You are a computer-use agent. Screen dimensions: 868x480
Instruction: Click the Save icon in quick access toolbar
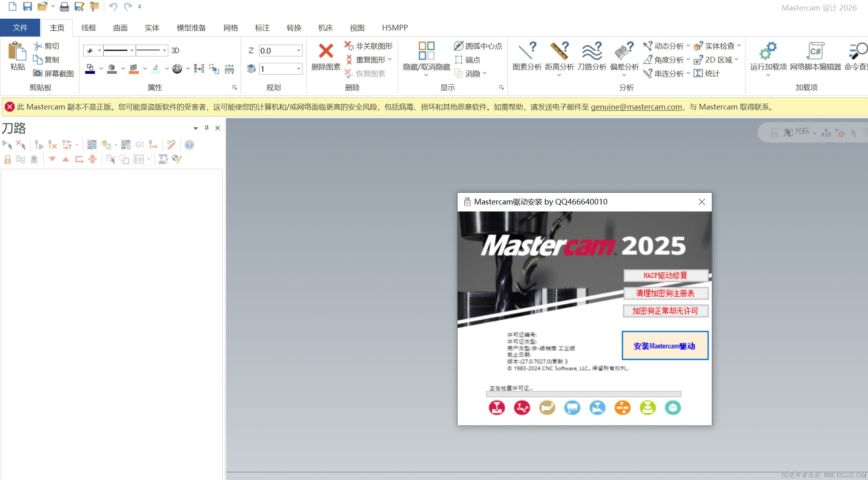27,6
